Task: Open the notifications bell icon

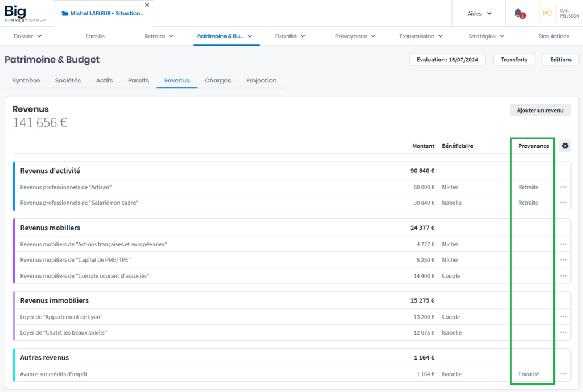Action: (x=518, y=13)
